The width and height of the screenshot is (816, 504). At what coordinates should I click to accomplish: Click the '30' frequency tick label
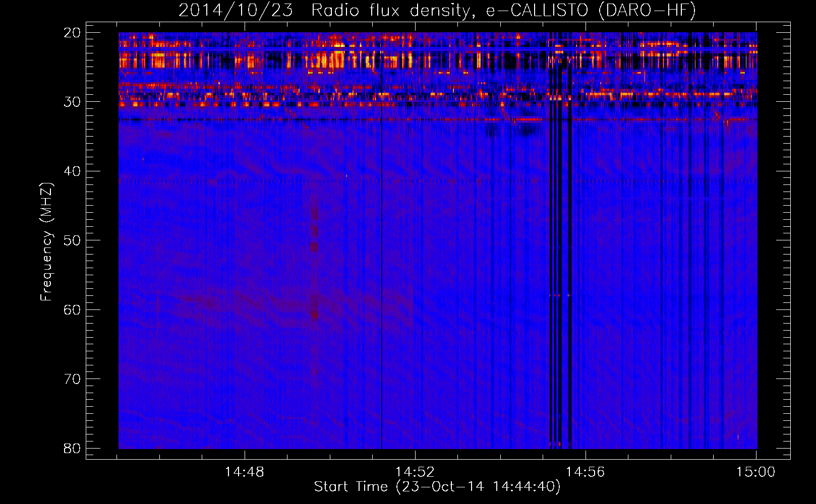[72, 102]
